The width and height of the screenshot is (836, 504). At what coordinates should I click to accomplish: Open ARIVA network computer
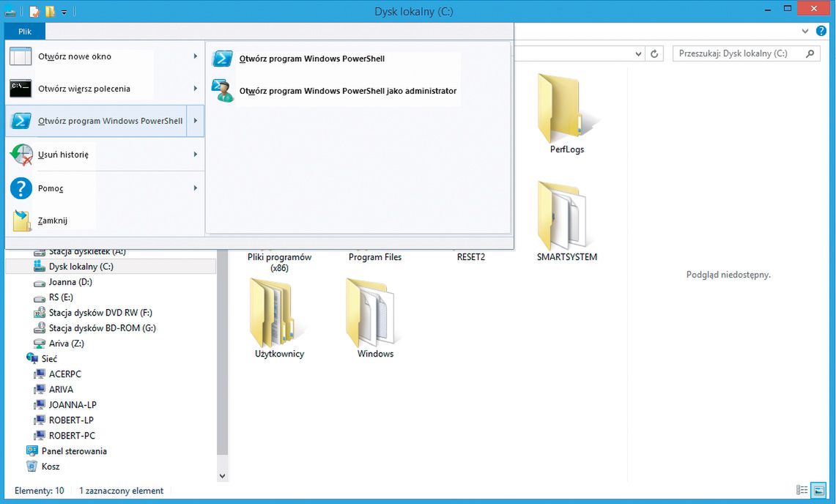click(61, 390)
